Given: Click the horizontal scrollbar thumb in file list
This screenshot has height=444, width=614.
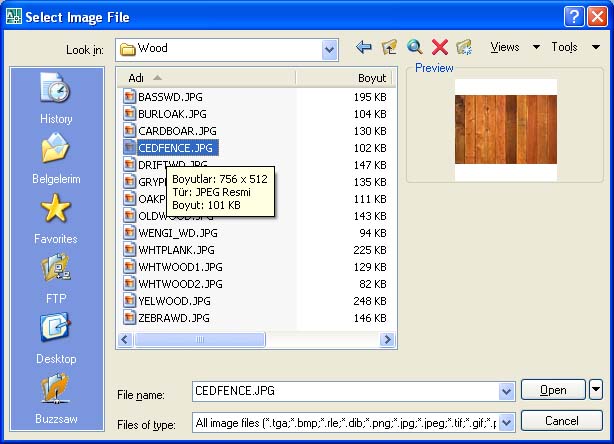Looking at the screenshot, I should (x=200, y=340).
